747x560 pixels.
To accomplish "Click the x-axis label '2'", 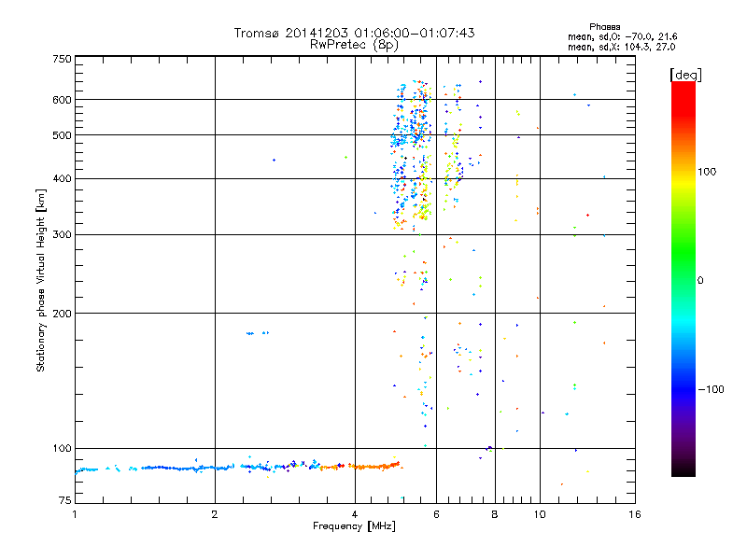I will (215, 514).
